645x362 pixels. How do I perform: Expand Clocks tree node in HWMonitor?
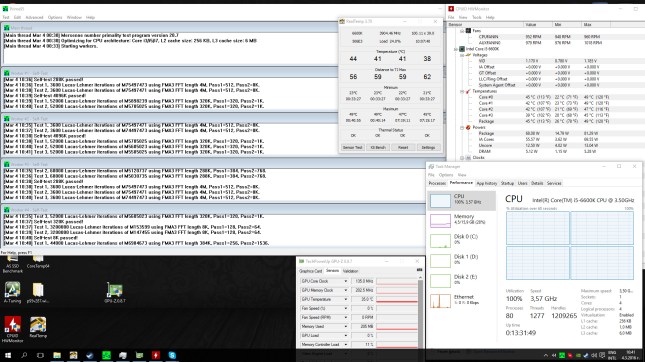[462, 158]
